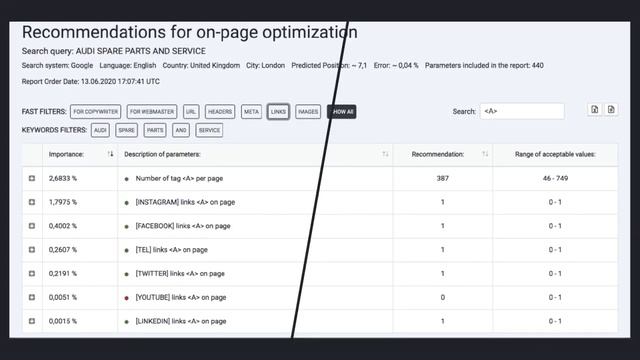Click the recommendation value 387
The height and width of the screenshot is (360, 640).
[442, 178]
